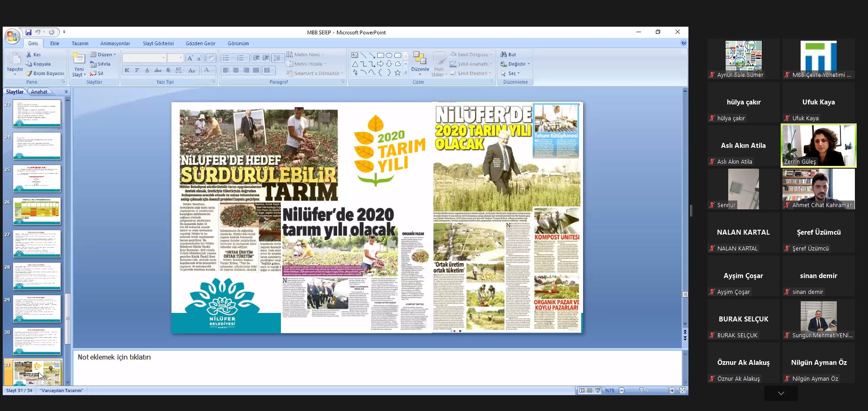868x411 pixels.
Task: Expand the shapes gallery
Action: (x=406, y=72)
